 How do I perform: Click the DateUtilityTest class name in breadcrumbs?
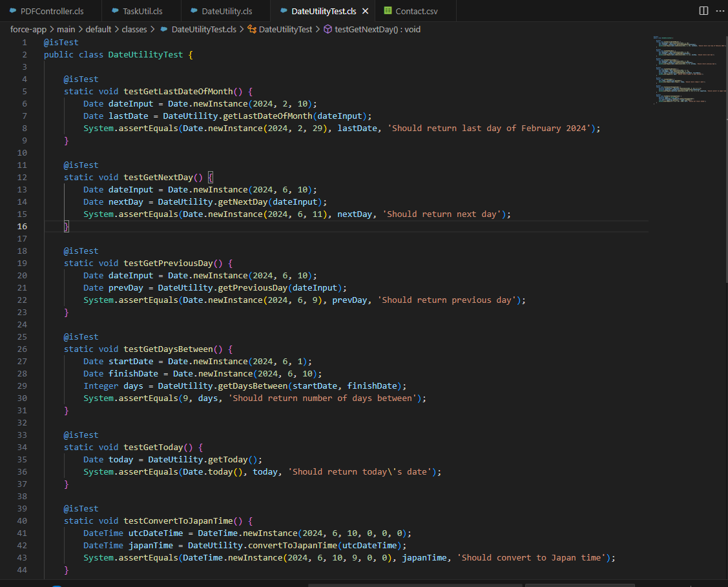pyautogui.click(x=286, y=29)
